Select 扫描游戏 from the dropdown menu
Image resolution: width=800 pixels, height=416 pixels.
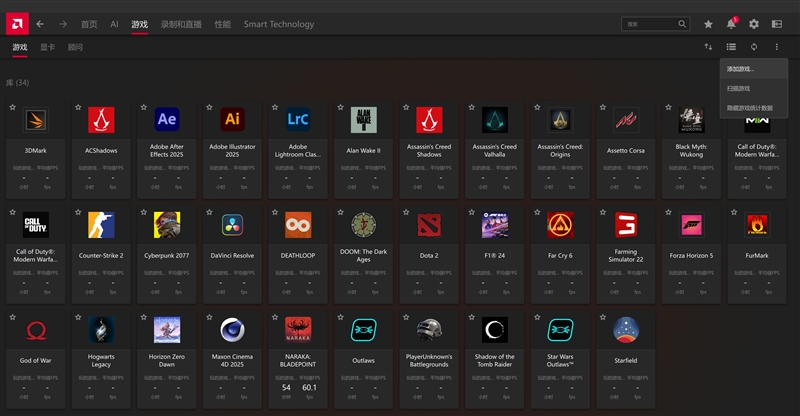[754, 88]
